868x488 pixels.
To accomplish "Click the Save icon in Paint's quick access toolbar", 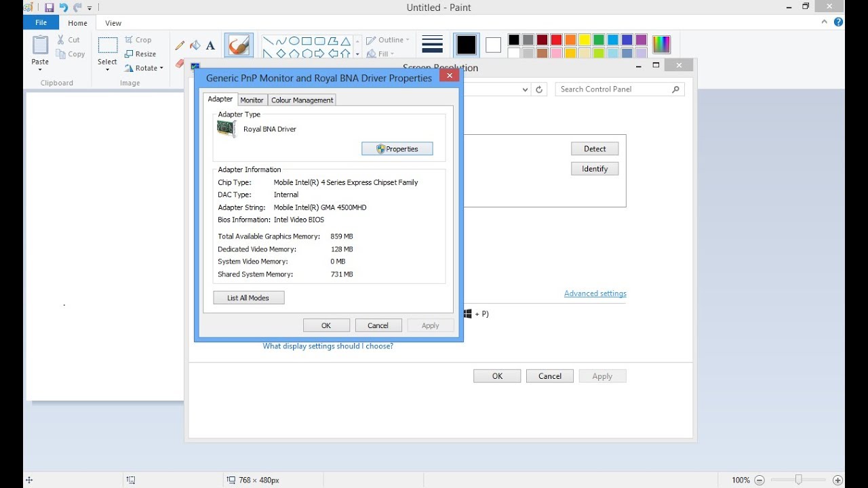I will 49,7.
